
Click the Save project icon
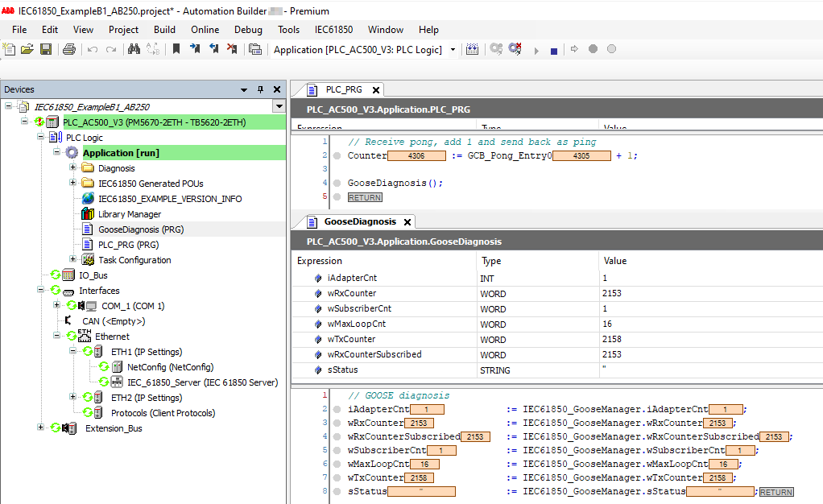click(x=46, y=50)
